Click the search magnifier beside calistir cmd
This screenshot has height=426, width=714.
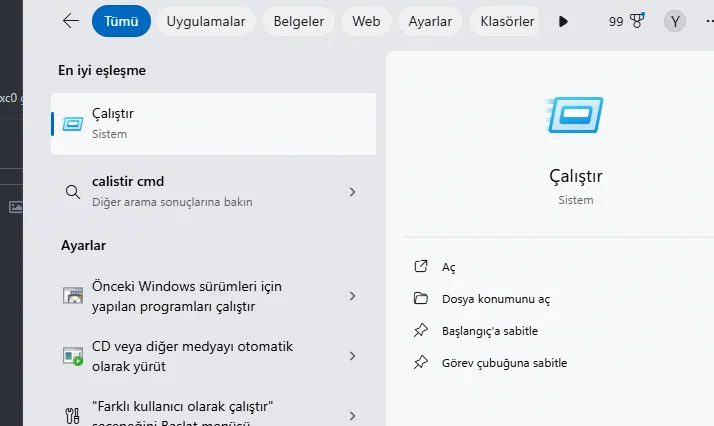[72, 191]
